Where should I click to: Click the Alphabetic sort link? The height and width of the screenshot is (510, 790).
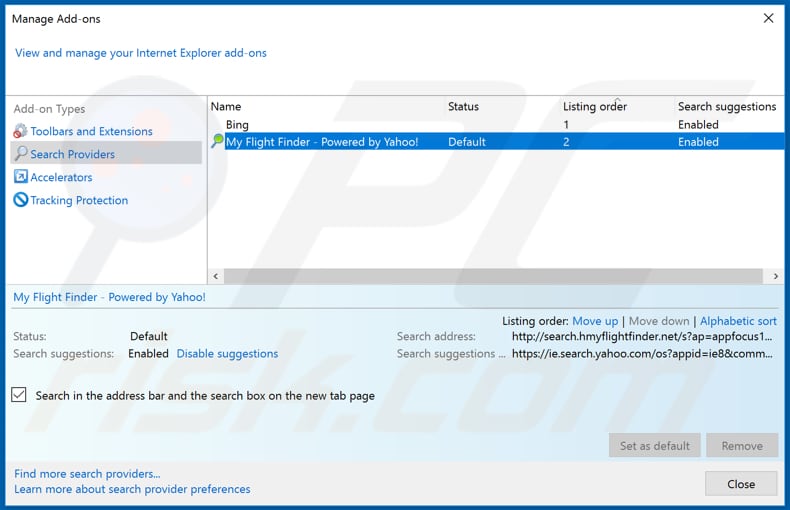click(x=738, y=321)
